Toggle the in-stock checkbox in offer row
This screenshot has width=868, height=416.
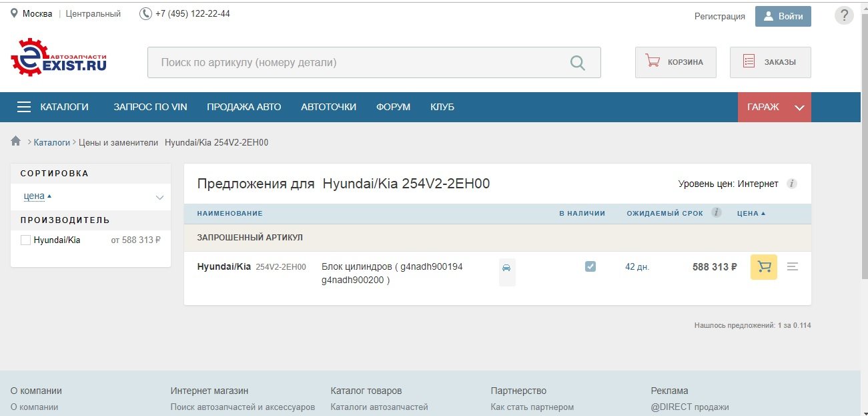click(x=590, y=266)
